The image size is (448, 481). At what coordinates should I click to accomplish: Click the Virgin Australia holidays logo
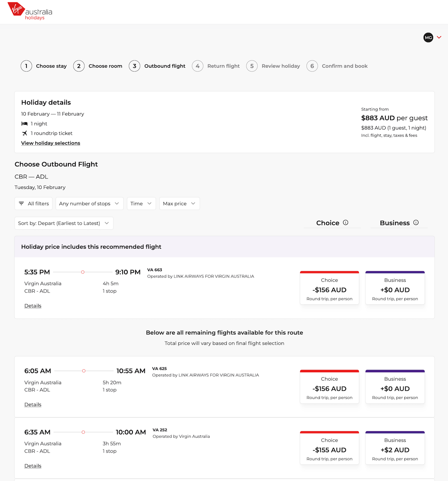point(28,11)
